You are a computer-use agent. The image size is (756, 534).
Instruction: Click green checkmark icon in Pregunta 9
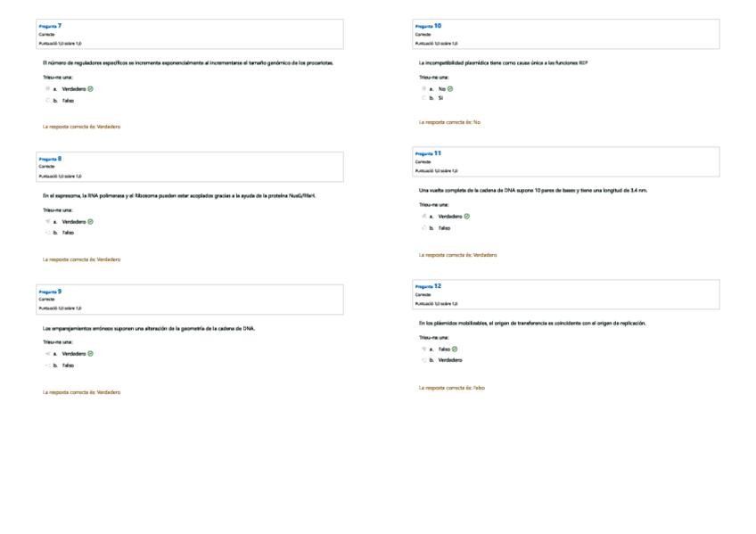pos(91,354)
